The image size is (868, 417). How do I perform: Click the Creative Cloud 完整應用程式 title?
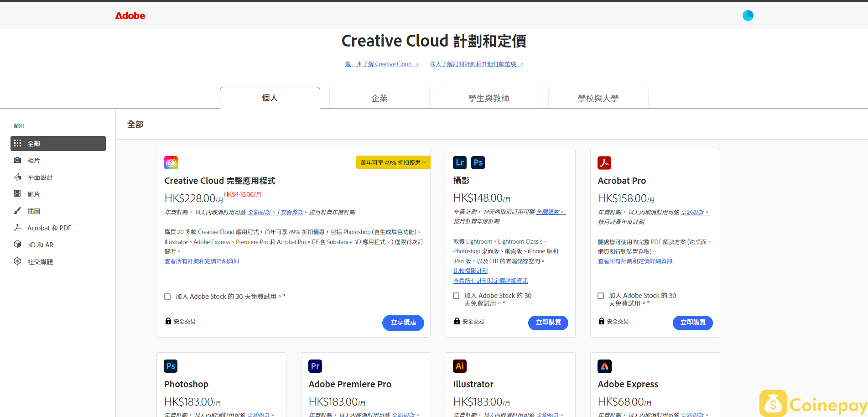pyautogui.click(x=220, y=181)
